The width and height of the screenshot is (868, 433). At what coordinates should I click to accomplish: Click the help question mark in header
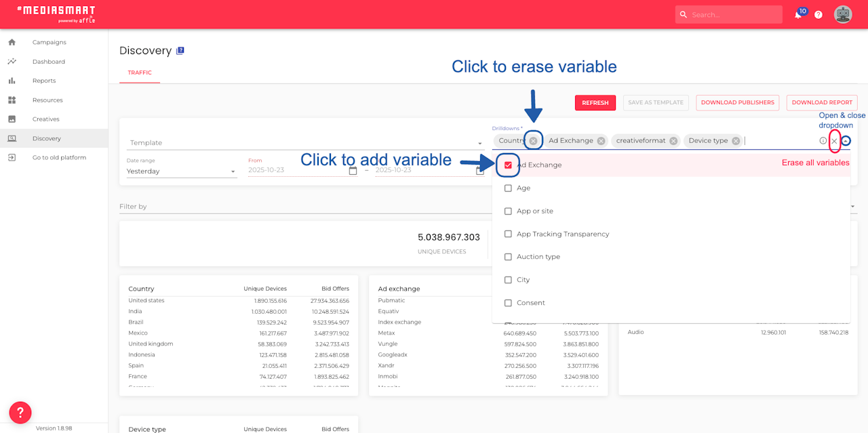coord(818,15)
